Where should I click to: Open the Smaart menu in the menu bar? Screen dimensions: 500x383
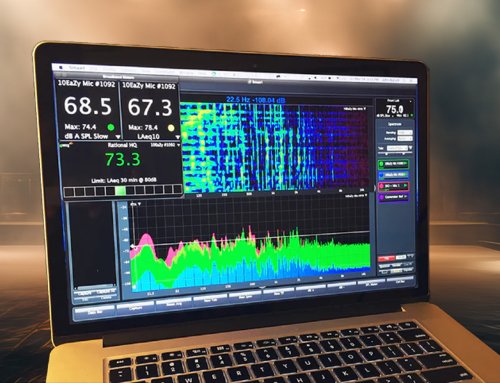click(77, 68)
